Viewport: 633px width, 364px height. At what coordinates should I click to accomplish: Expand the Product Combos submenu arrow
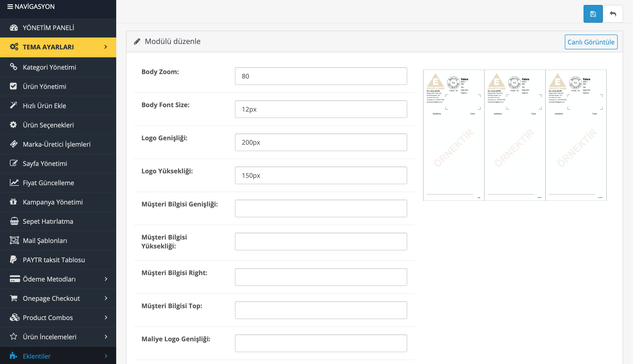(106, 318)
